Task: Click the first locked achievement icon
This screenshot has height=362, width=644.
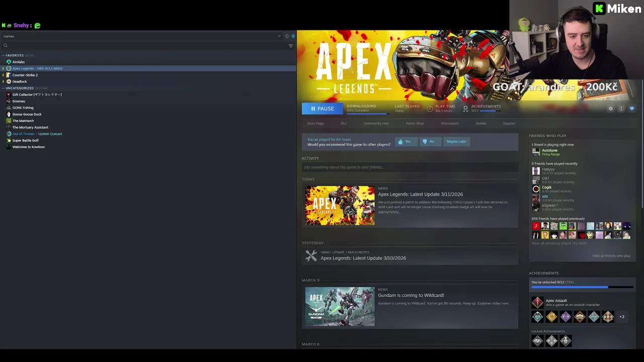Action: 537,341
